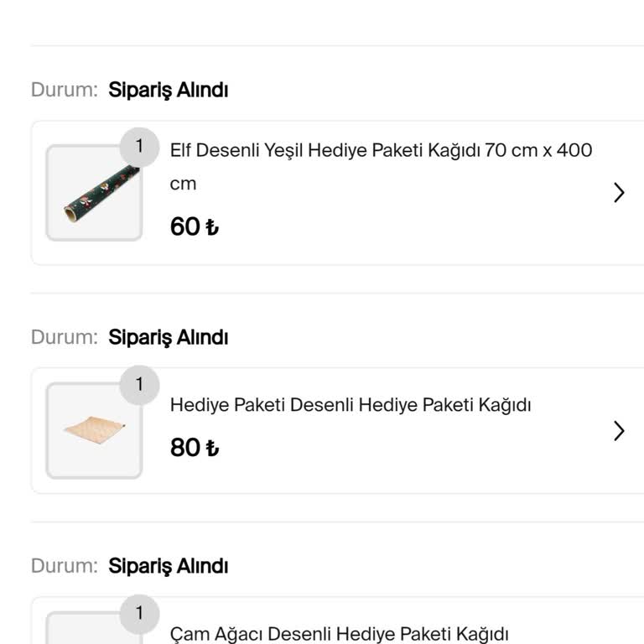Open the Hediye Paketi Desenli paper thumbnail
The width and height of the screenshot is (644, 644).
[x=94, y=431]
